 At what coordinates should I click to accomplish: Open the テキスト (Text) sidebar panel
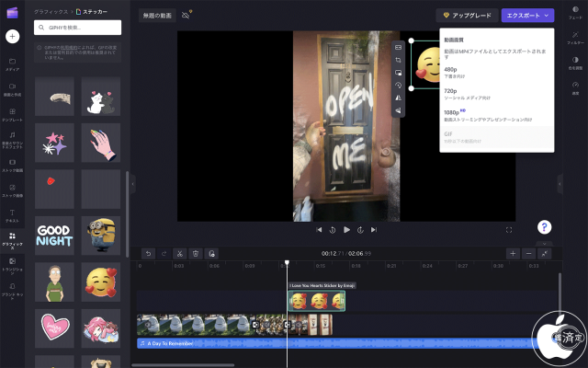tap(13, 215)
